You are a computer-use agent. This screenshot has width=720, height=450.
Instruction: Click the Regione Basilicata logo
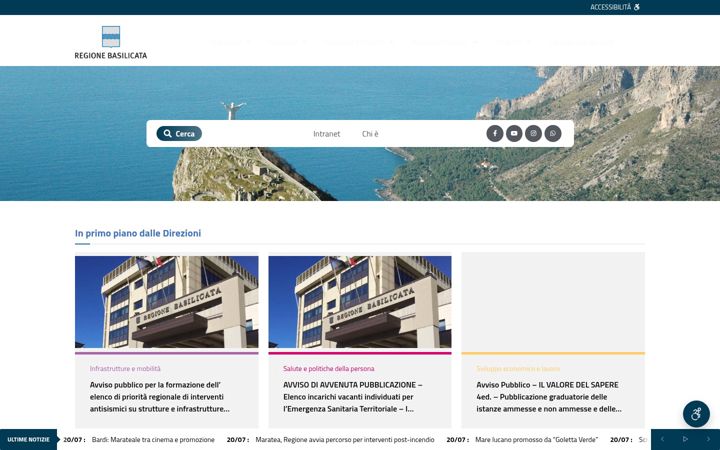tap(111, 43)
